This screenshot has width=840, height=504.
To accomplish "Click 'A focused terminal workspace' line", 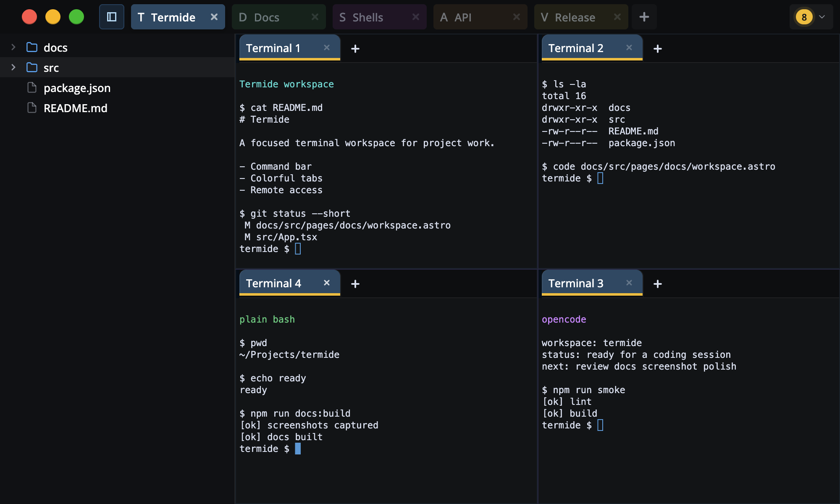I will pyautogui.click(x=367, y=143).
